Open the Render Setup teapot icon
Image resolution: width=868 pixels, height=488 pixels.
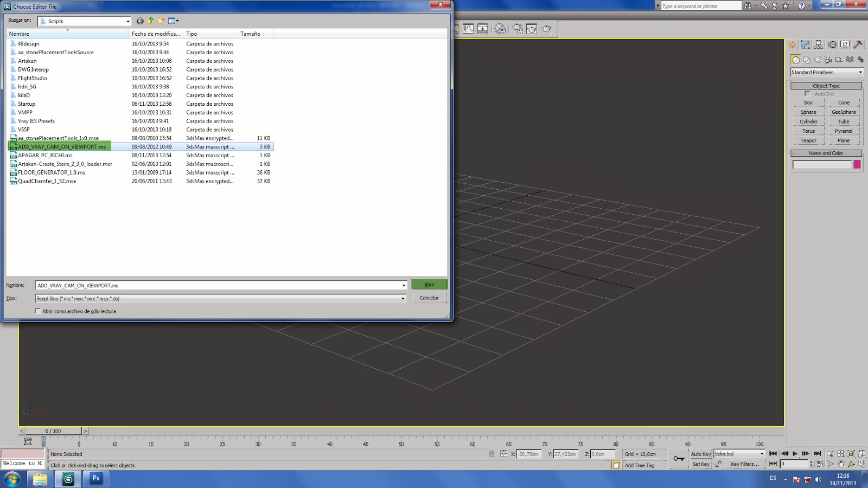[x=518, y=29]
